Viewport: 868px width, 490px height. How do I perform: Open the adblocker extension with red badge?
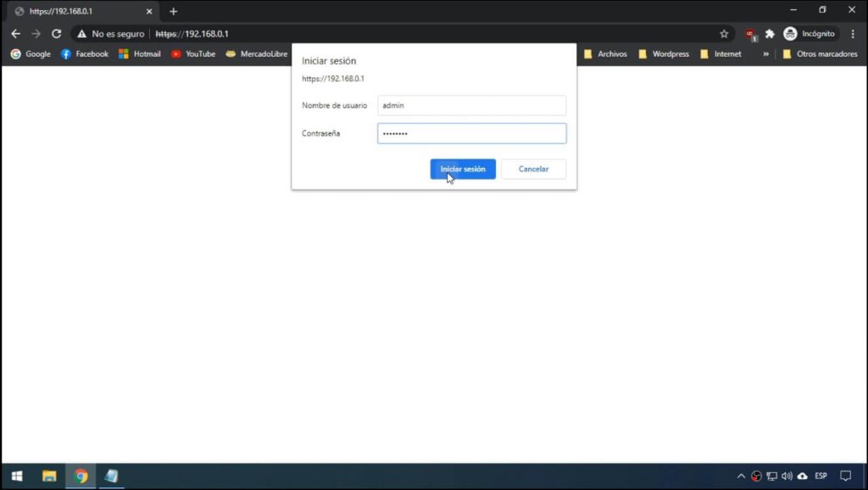pos(749,33)
